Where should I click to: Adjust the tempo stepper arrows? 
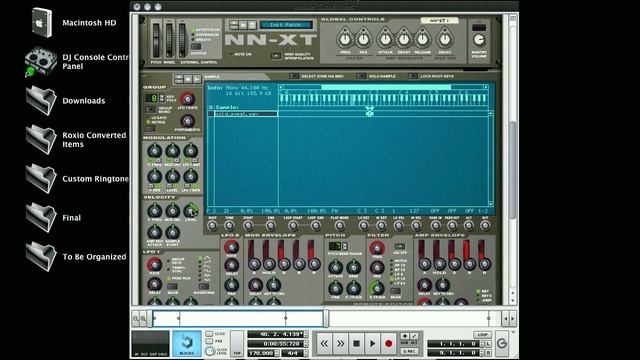[277, 353]
